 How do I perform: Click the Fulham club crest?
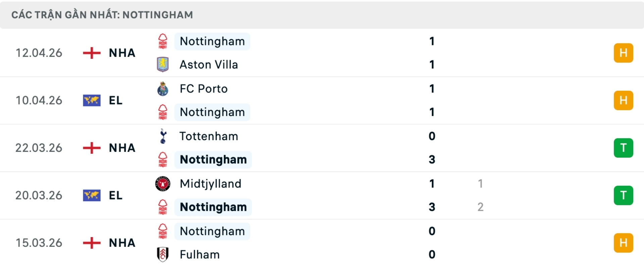point(163,255)
